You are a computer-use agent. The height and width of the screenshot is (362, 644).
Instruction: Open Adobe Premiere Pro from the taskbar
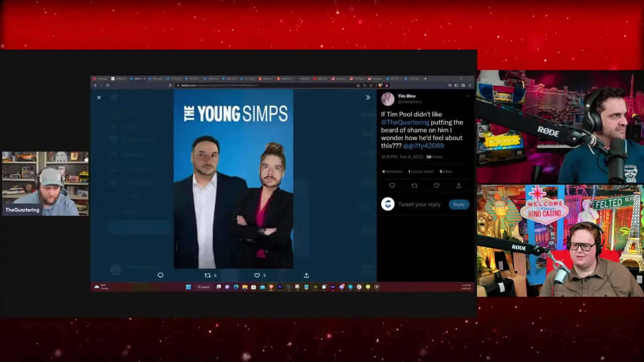[x=280, y=287]
